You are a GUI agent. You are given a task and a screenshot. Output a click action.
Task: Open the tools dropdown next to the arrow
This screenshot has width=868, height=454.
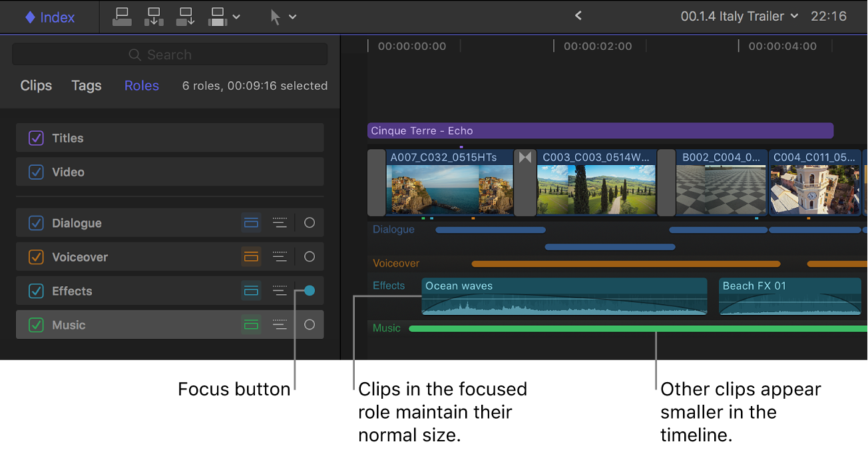pos(292,17)
